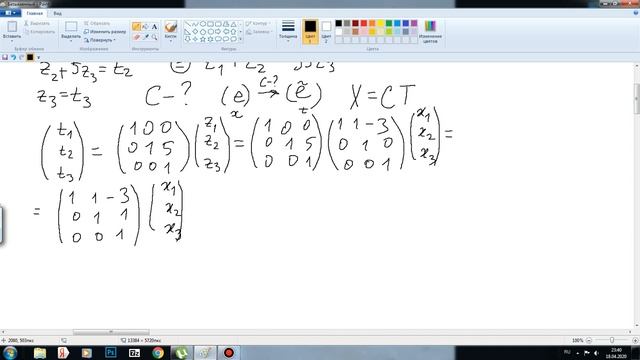The image size is (640, 360).
Task: Select the Eraser tool
Action: 136,37
